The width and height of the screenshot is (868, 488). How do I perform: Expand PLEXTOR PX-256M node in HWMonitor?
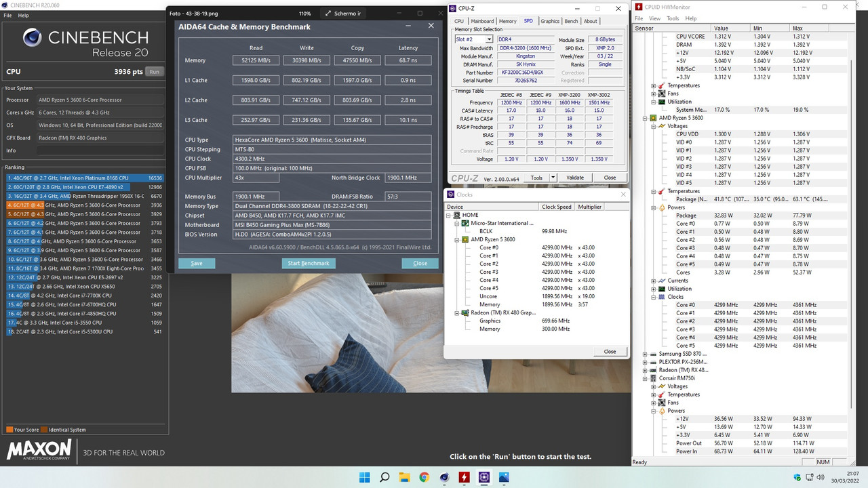[x=645, y=362]
